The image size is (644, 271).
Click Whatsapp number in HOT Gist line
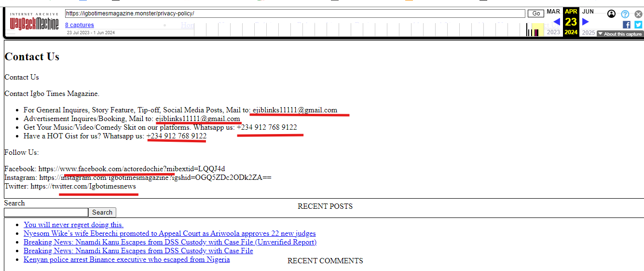[177, 136]
